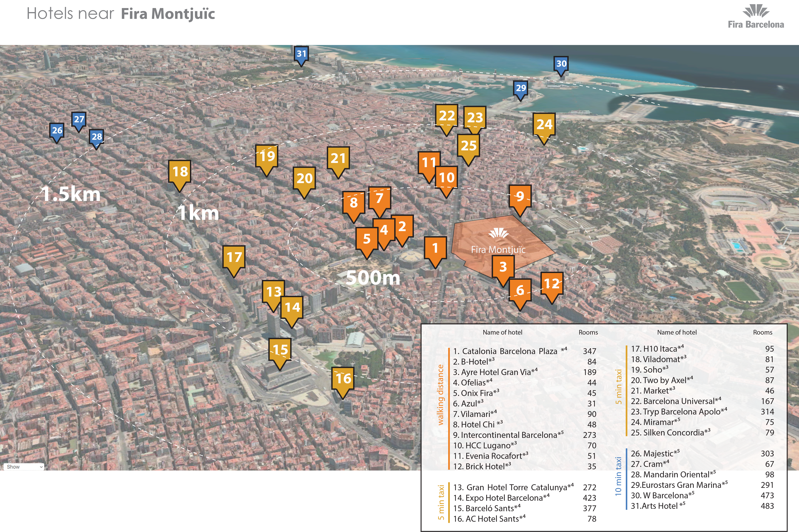Click Onix Fira list entry
799x532 pixels.
(524, 393)
